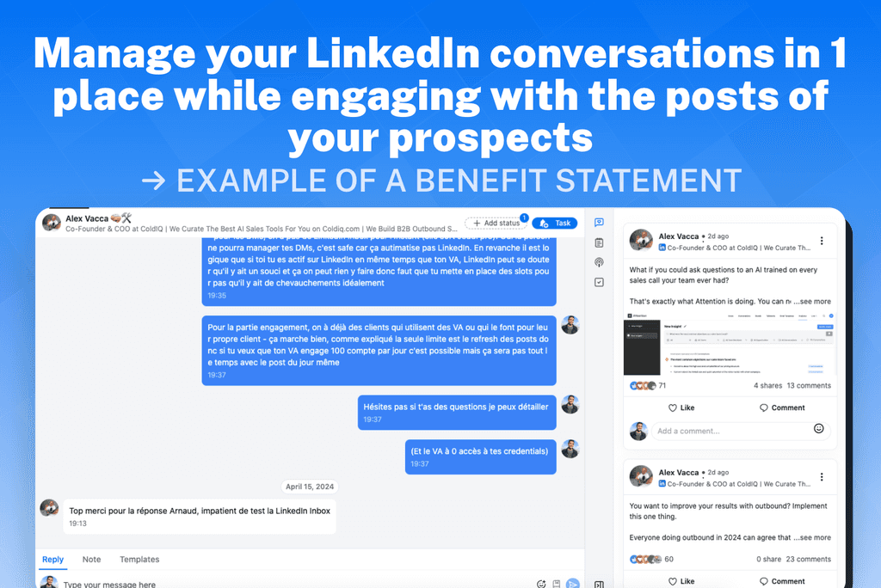Open the three-dot menu on the top post
Screen dimensions: 881x588
click(822, 240)
